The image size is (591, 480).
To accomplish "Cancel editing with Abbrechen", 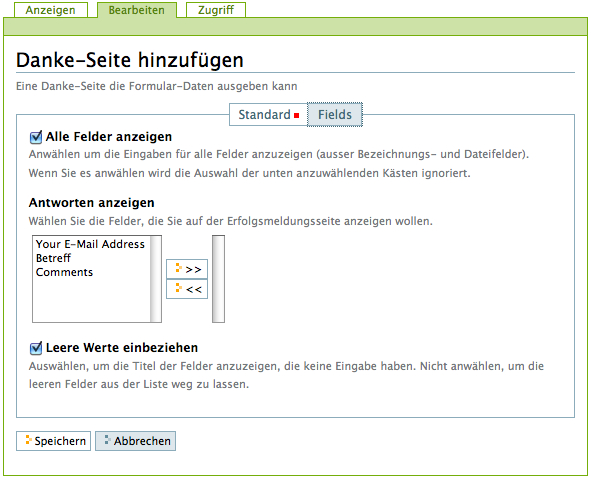I will click(x=135, y=441).
